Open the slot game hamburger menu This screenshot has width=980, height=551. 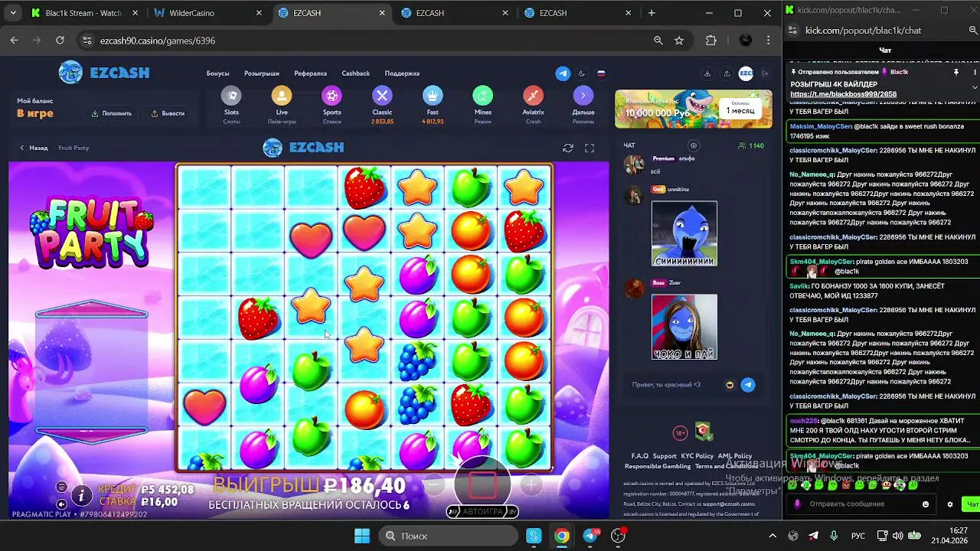pyautogui.click(x=61, y=487)
